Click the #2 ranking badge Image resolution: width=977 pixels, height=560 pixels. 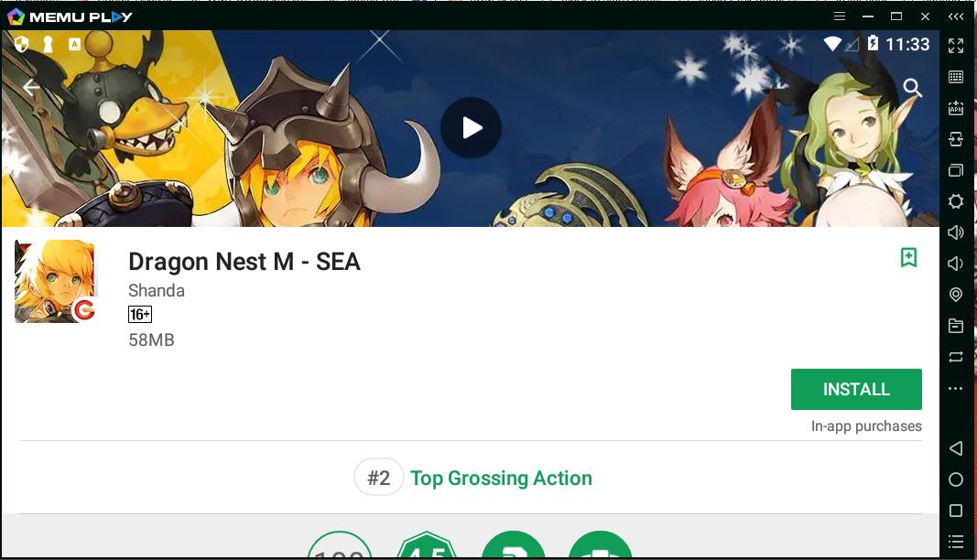(x=379, y=477)
